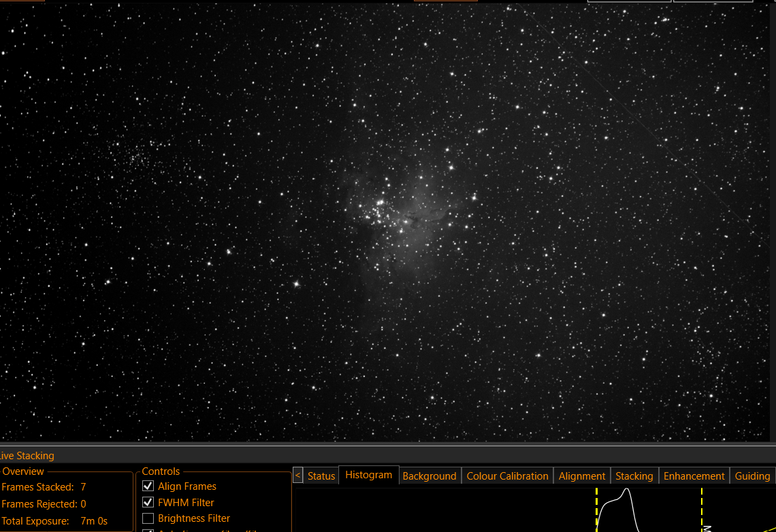Viewport: 776px width, 532px height.
Task: Click the Frames Stacked count value
Action: coord(83,487)
